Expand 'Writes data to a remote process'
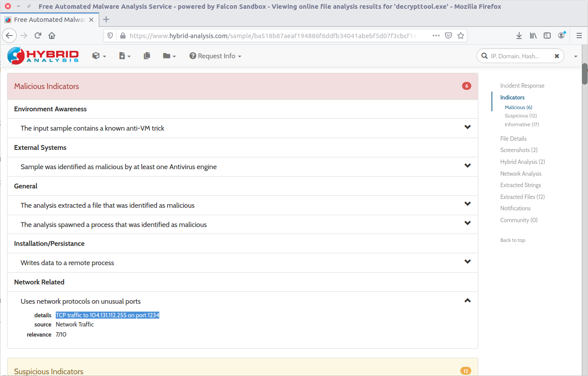Viewport: 588px width, 376px height. pos(467,262)
